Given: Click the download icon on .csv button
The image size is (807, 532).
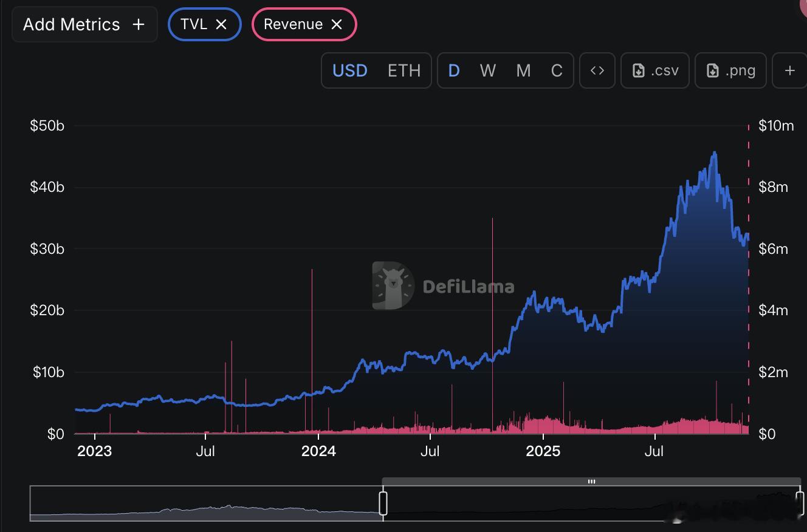Looking at the screenshot, I should pyautogui.click(x=639, y=70).
